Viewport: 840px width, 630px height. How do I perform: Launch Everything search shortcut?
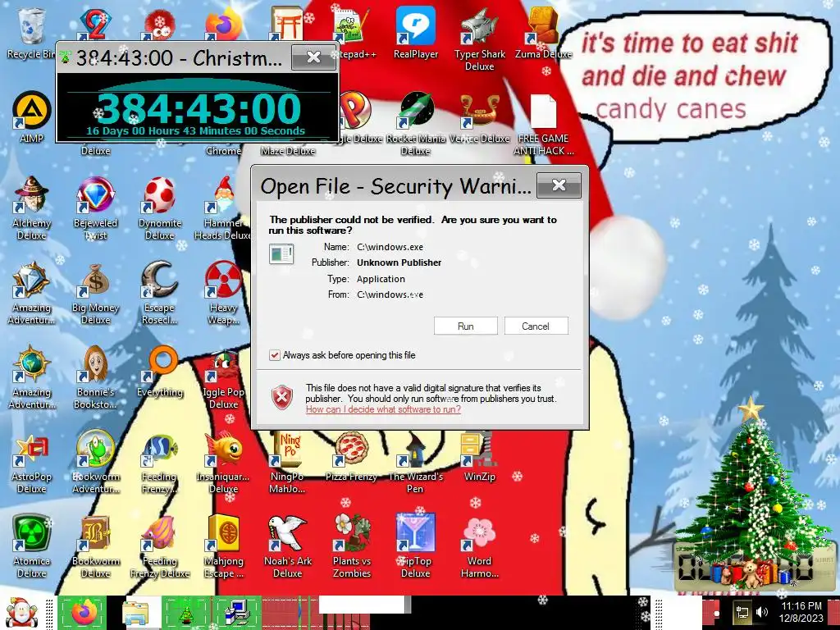[x=160, y=372]
